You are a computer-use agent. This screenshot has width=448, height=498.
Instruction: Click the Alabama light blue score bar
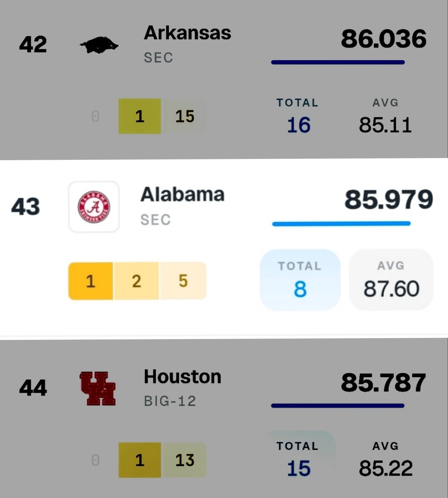point(341,224)
